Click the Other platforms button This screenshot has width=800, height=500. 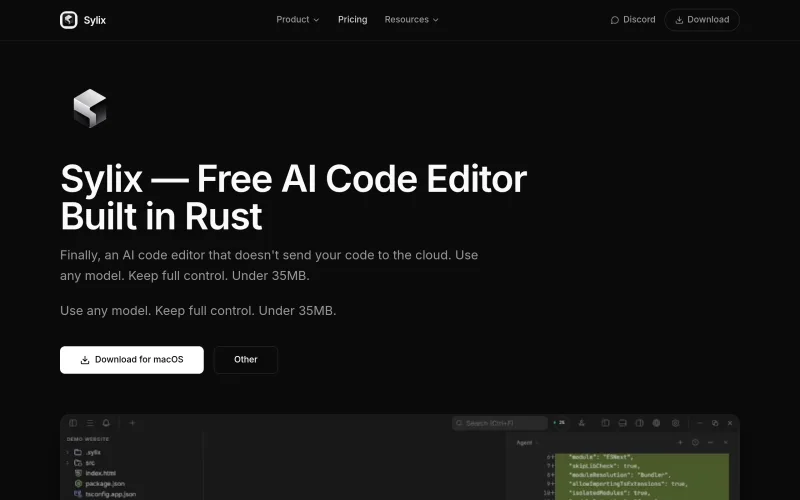245,360
